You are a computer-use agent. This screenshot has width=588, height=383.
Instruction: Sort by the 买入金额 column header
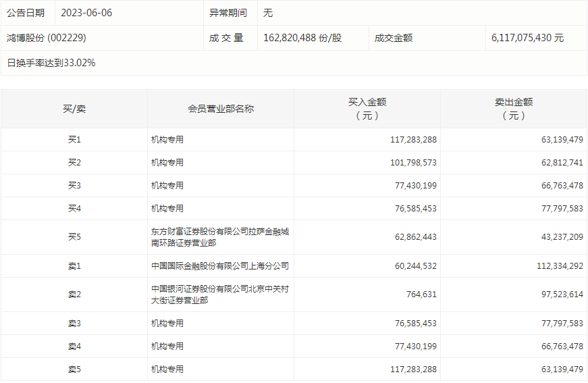coord(367,109)
